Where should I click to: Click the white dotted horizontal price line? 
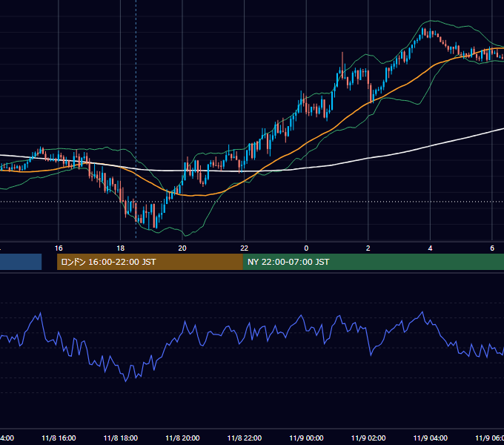tap(252, 202)
